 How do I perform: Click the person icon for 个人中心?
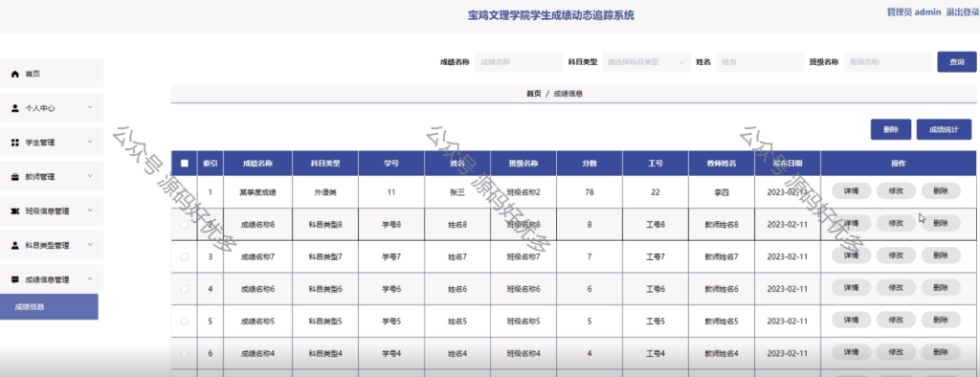[15, 108]
